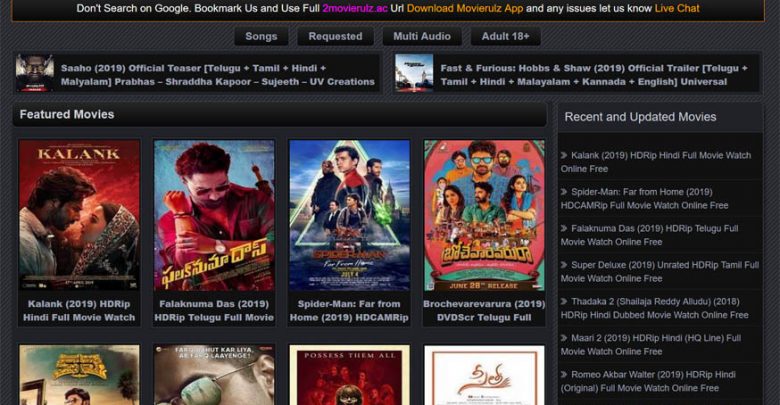The height and width of the screenshot is (405, 780).
Task: Follow the 2movierulz.ac URL link
Action: (355, 8)
